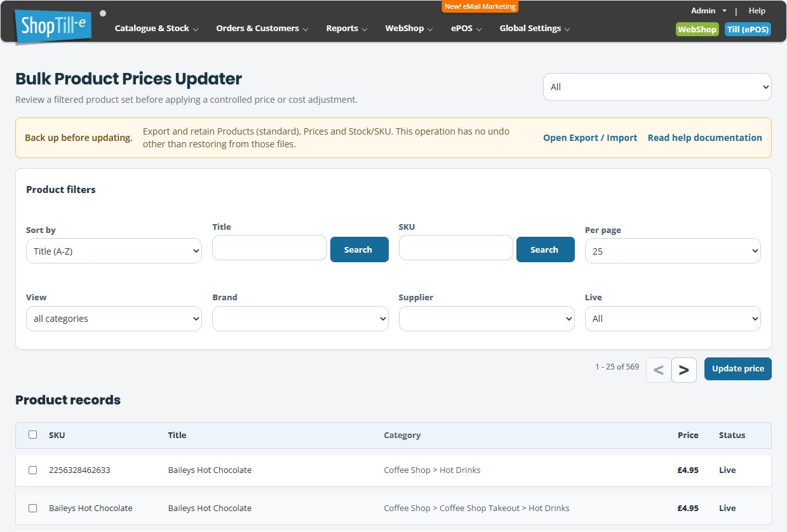Click SKU text 2256328462633
The width and height of the screenshot is (787, 532).
tap(79, 470)
